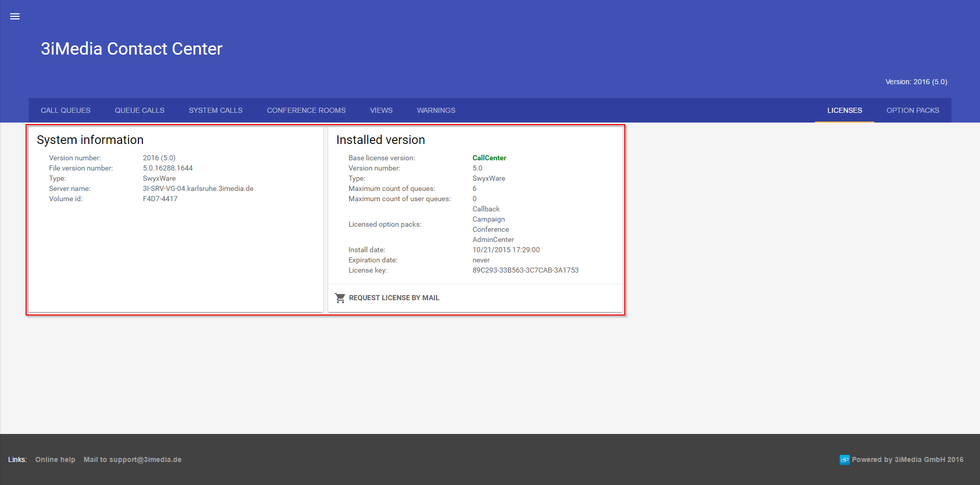Select the Conference Rooms tab
Image resolution: width=980 pixels, height=485 pixels.
306,110
